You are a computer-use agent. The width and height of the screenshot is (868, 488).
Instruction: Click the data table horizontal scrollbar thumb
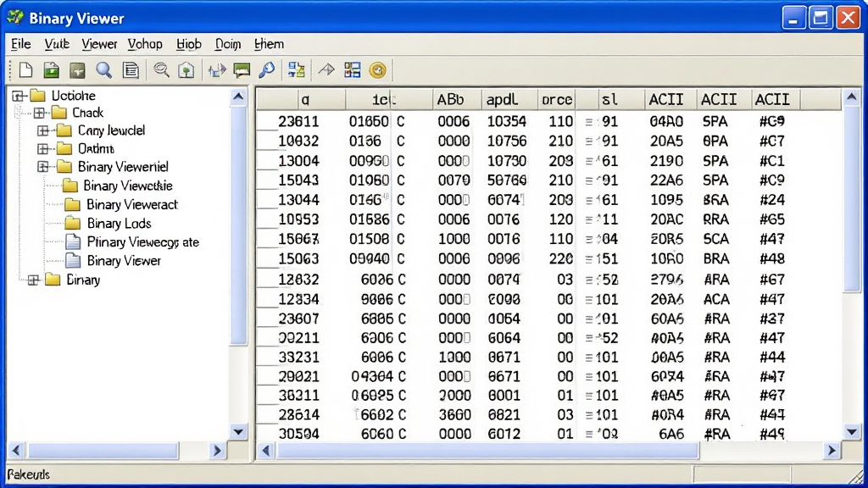[x=487, y=451]
